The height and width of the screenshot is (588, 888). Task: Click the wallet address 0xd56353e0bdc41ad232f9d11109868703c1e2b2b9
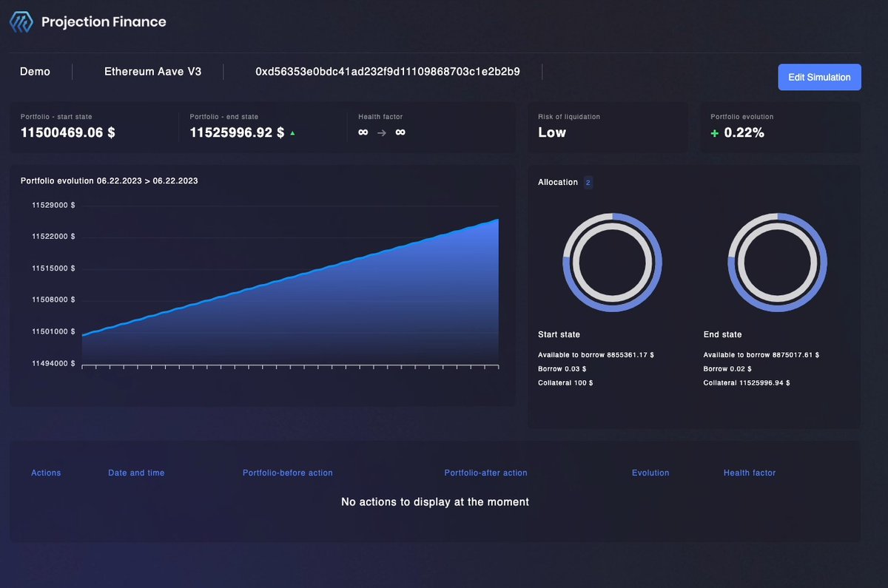click(x=388, y=72)
